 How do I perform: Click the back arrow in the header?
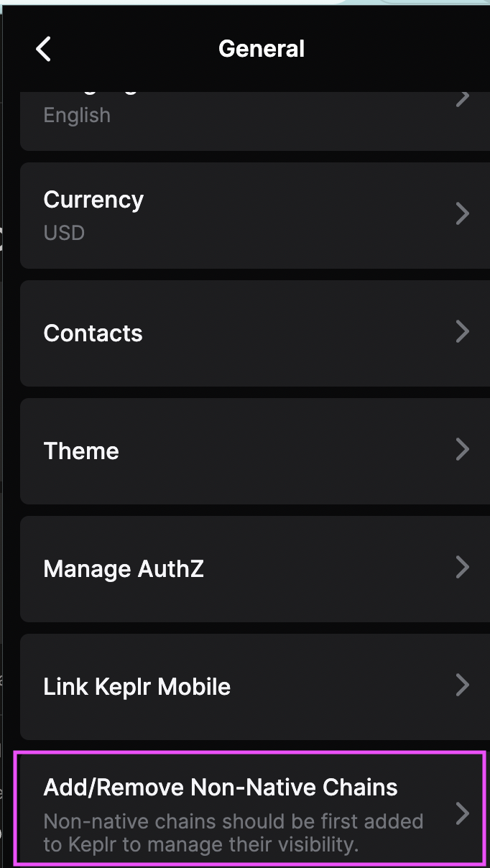point(44,50)
